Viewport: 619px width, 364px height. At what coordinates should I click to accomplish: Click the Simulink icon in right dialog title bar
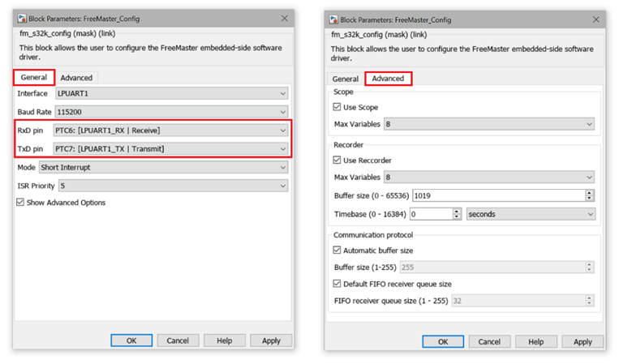333,19
